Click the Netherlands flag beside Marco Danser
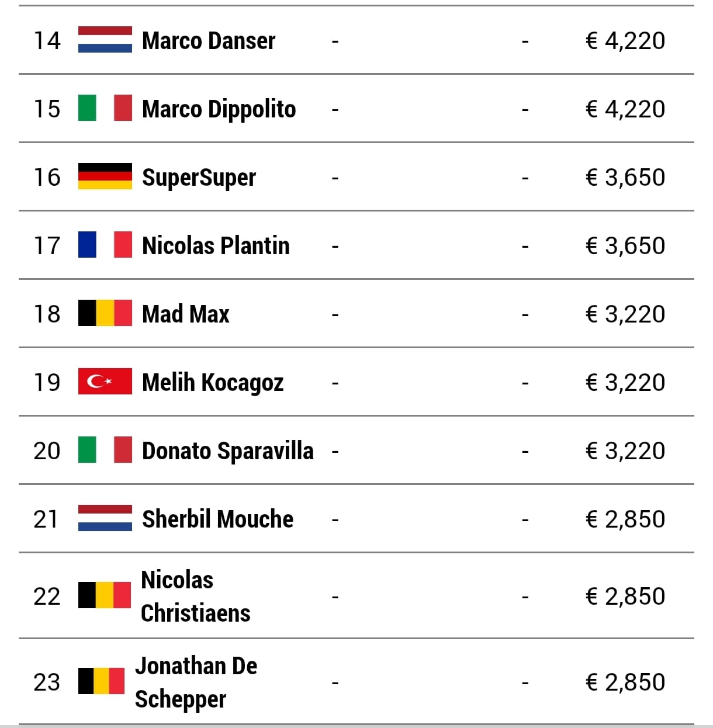The image size is (713, 728). tap(105, 40)
